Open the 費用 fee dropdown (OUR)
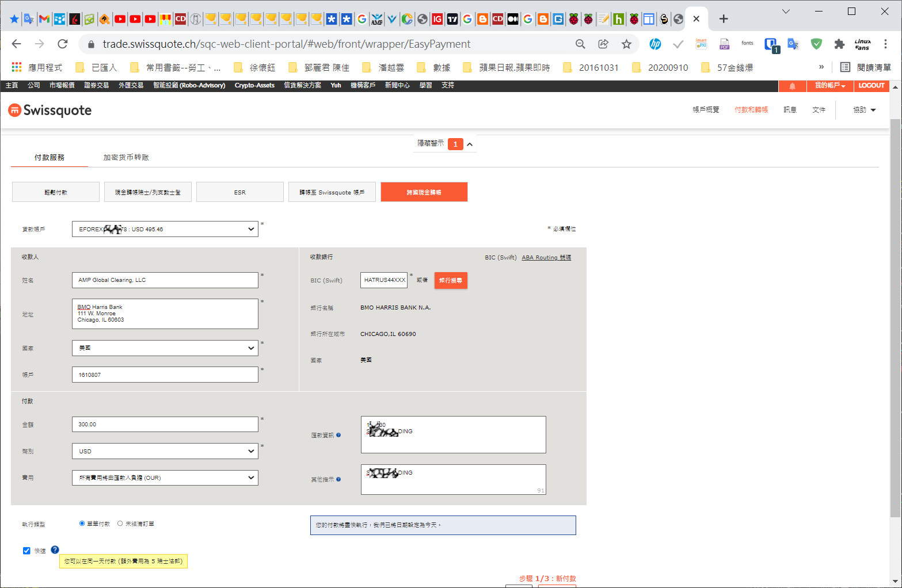Screen dimensions: 902x588 pos(165,478)
